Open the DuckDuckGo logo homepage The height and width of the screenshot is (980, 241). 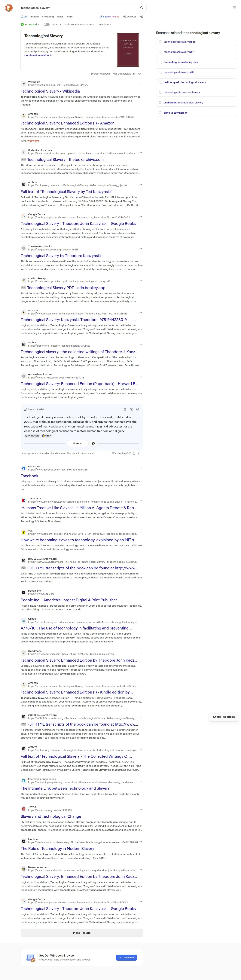[x=9, y=8]
